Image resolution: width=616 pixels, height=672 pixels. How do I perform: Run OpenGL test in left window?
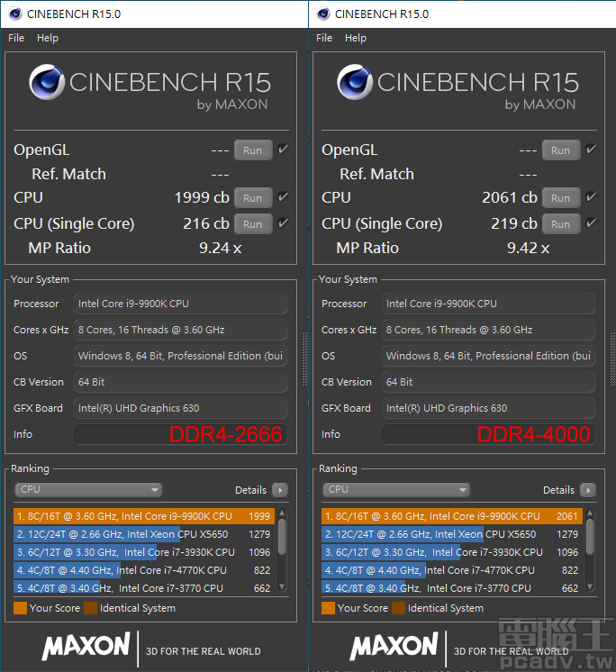(x=253, y=150)
